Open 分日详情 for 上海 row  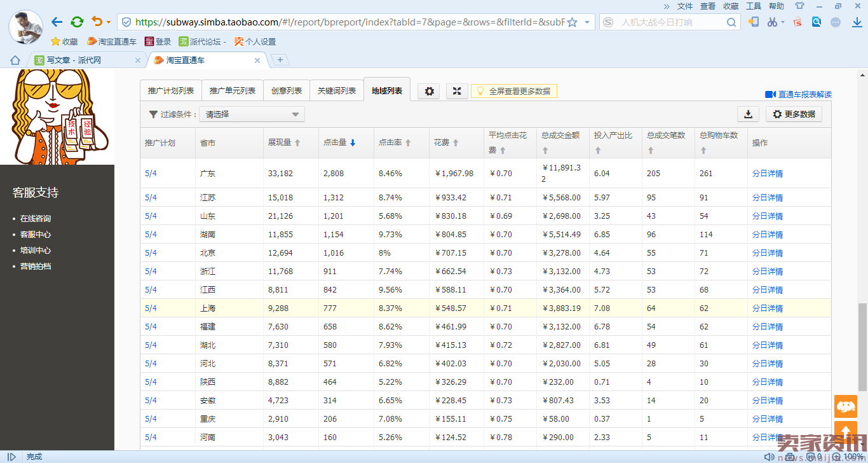[768, 308]
